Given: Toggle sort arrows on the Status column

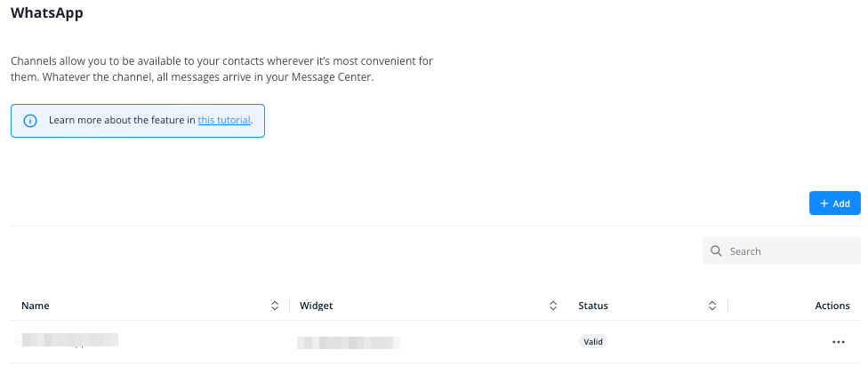Looking at the screenshot, I should pyautogui.click(x=712, y=306).
